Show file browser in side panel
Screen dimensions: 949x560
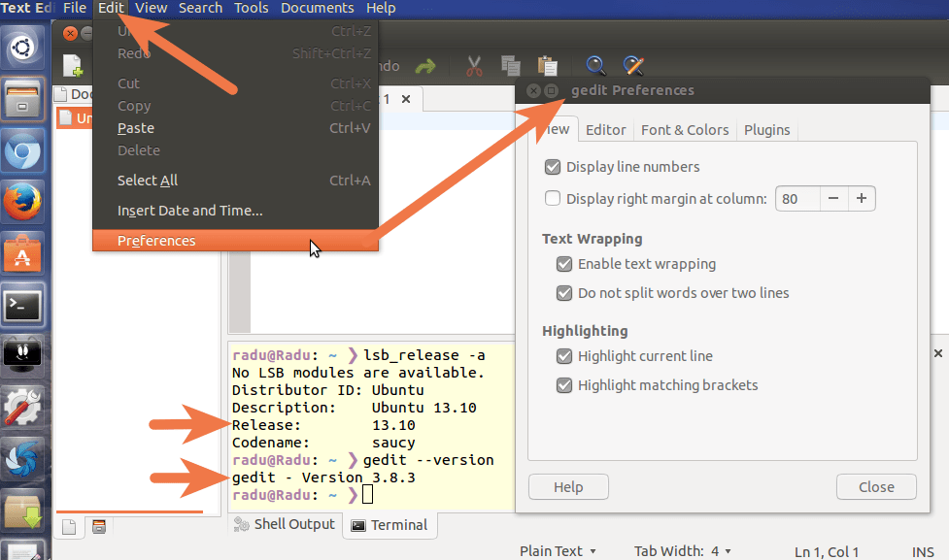(99, 527)
